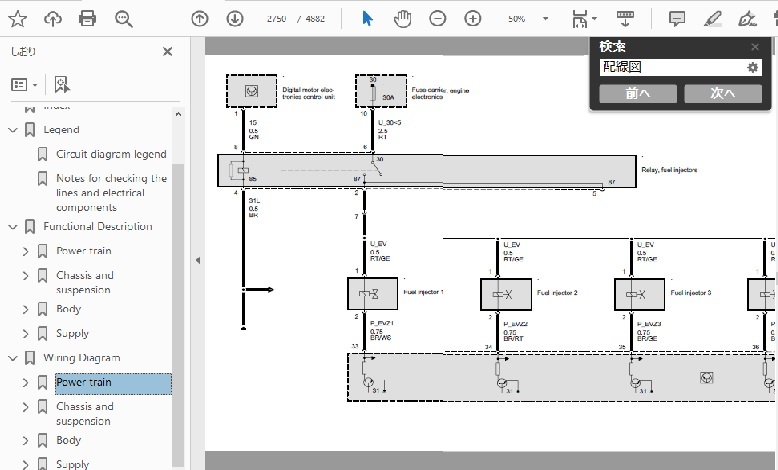Collapse the Functional Description bookmark
The image size is (778, 470).
pyautogui.click(x=13, y=227)
